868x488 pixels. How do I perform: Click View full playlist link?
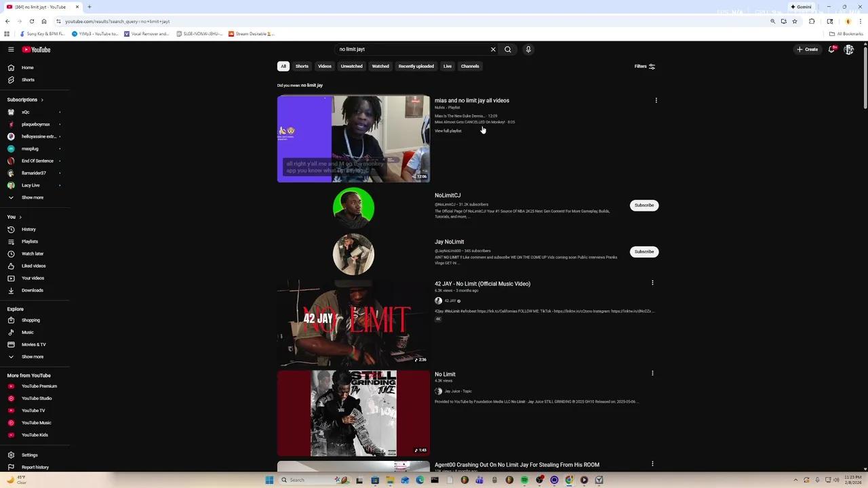click(448, 131)
